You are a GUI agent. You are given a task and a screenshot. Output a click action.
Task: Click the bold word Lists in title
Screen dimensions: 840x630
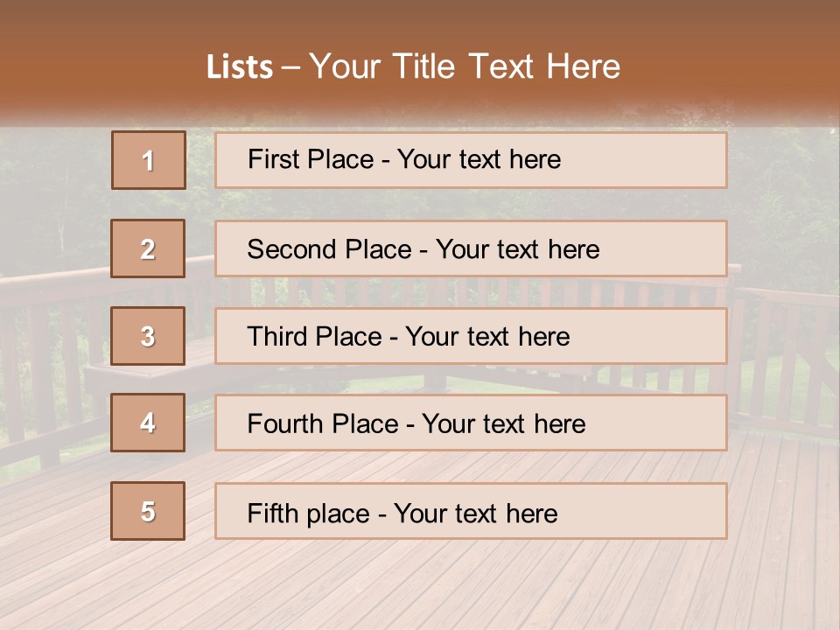(240, 67)
